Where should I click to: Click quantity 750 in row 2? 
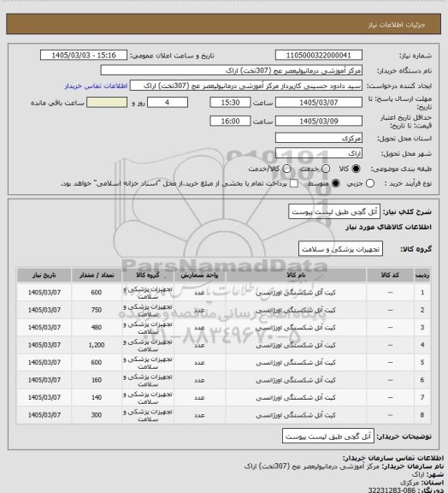[x=97, y=310]
